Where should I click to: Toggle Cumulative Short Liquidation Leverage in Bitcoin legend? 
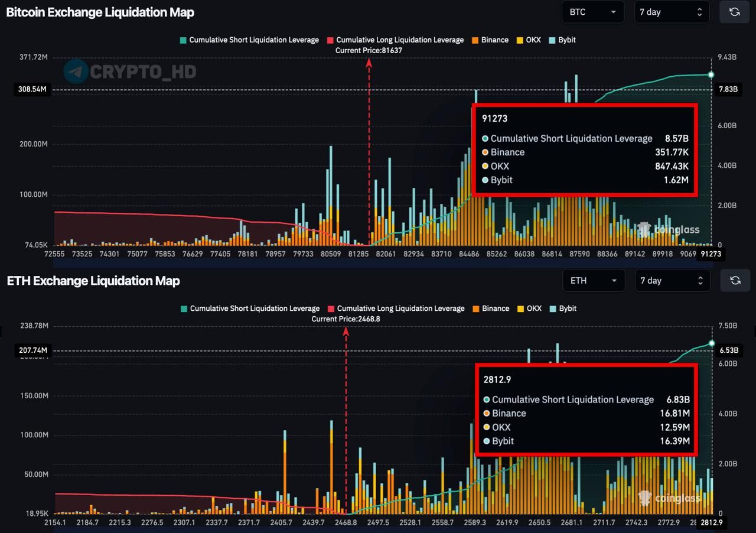[x=249, y=40]
